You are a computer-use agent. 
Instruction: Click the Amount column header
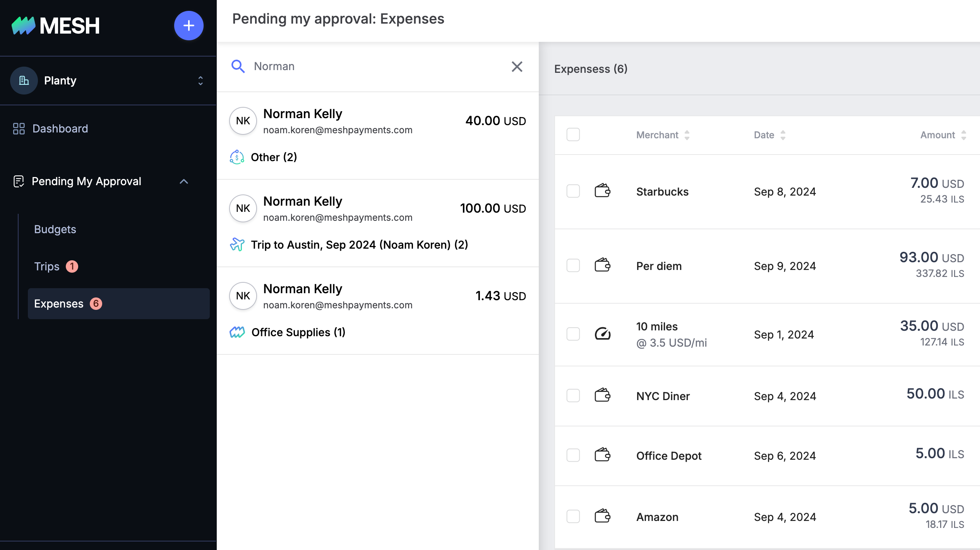point(937,135)
